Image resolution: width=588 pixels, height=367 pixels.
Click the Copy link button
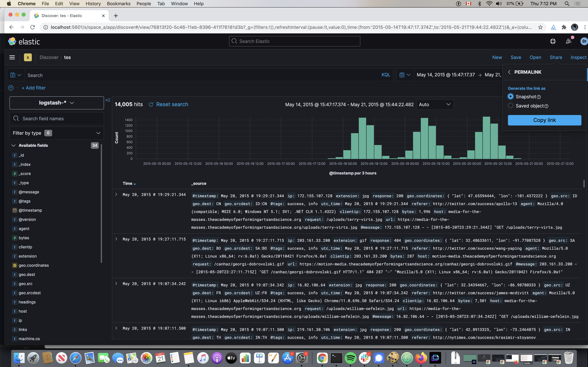[545, 120]
